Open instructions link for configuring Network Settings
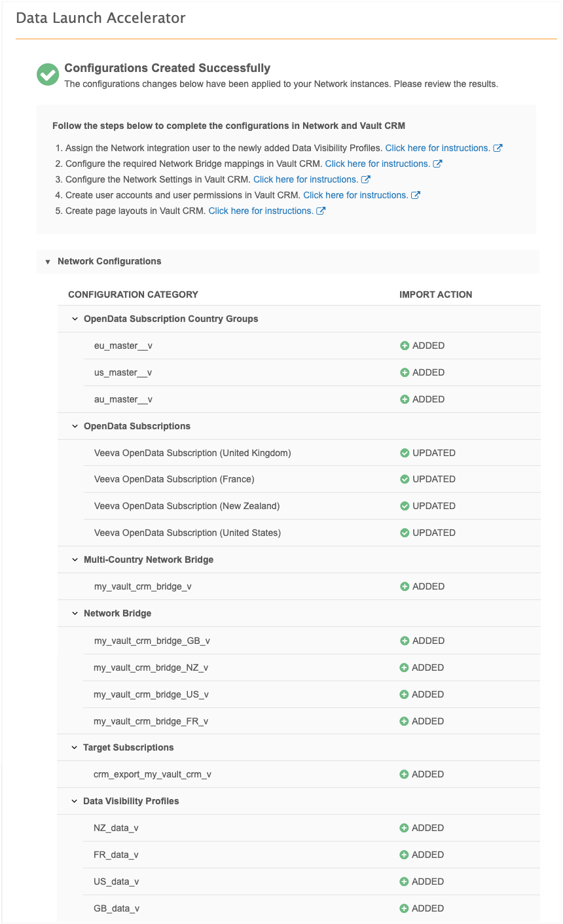563x924 pixels. tap(306, 179)
